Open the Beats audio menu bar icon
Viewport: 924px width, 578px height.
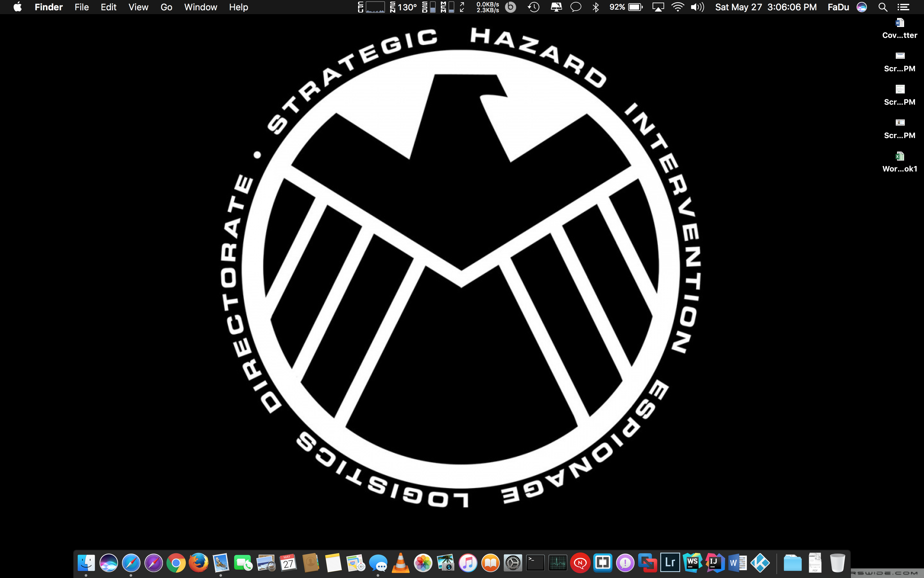pyautogui.click(x=510, y=7)
